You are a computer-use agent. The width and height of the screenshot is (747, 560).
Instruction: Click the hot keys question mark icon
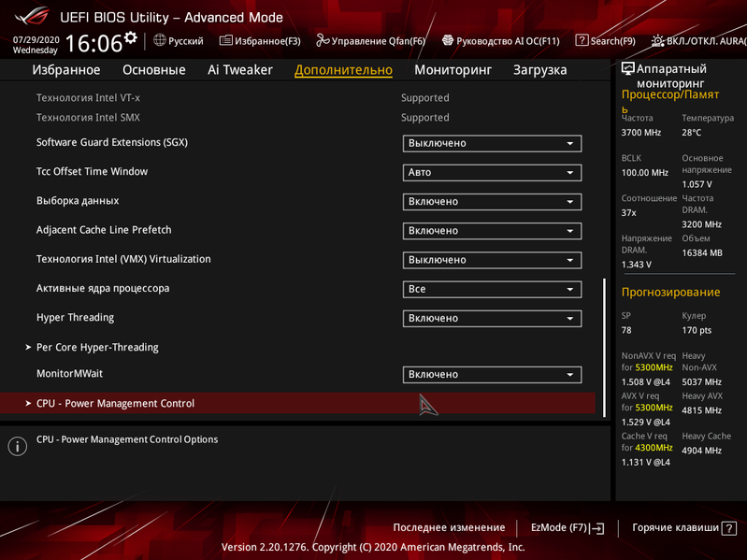click(729, 528)
